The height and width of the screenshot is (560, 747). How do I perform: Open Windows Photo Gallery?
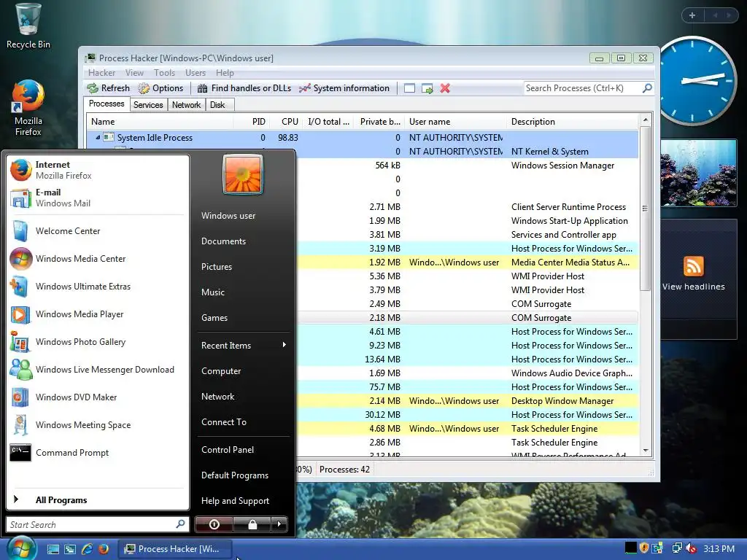tap(98, 342)
